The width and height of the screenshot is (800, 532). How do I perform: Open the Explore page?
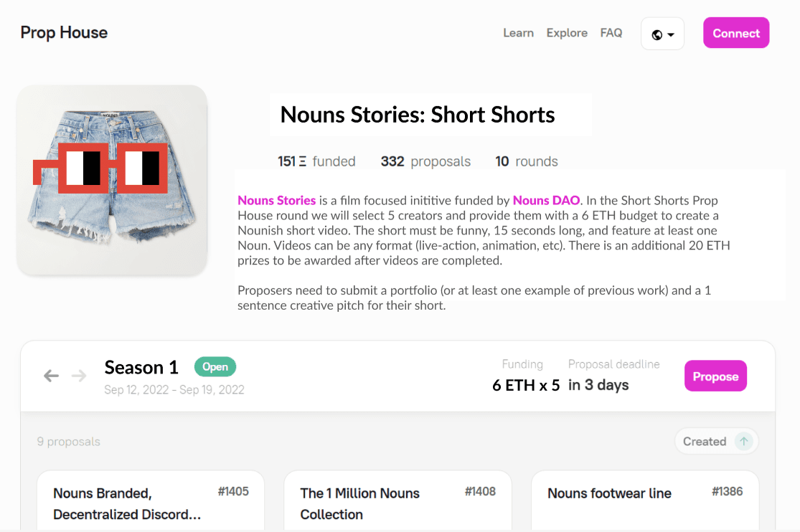(567, 33)
